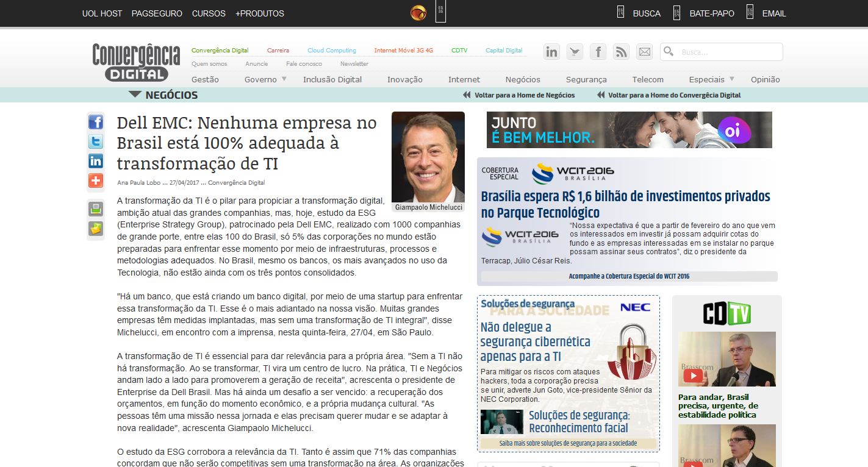868x467 pixels.
Task: Open the Internet Móvel 3G 4G link
Action: (x=404, y=51)
